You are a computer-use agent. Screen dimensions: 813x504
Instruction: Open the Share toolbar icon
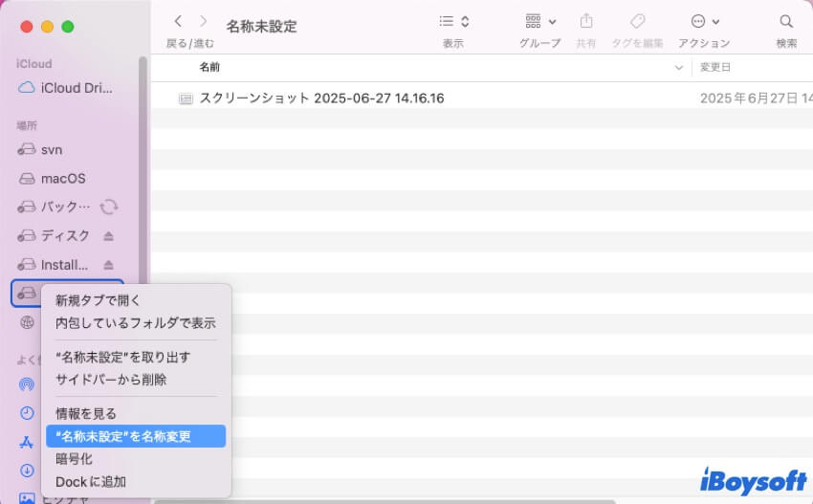pyautogui.click(x=586, y=21)
